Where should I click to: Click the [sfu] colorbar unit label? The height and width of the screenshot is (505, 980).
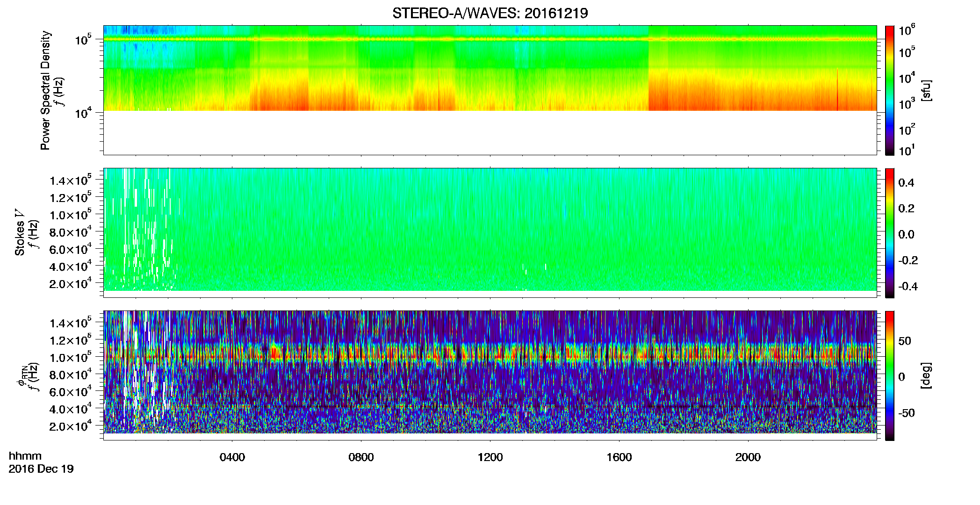(927, 90)
